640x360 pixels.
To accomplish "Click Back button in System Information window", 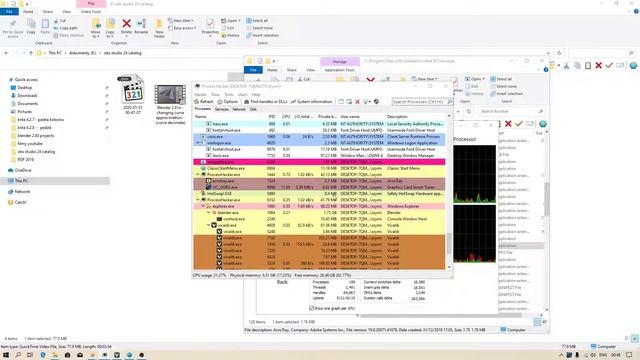I will click(282, 282).
